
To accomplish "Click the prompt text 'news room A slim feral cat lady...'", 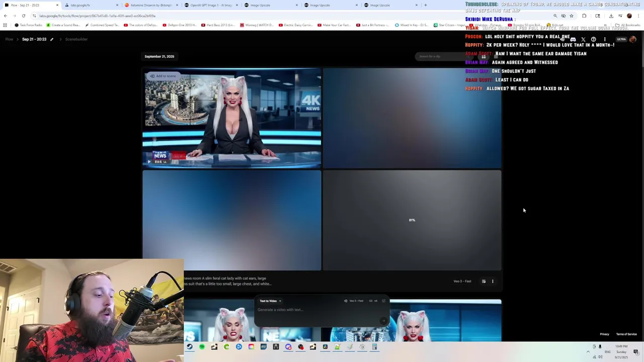I will click(227, 281).
